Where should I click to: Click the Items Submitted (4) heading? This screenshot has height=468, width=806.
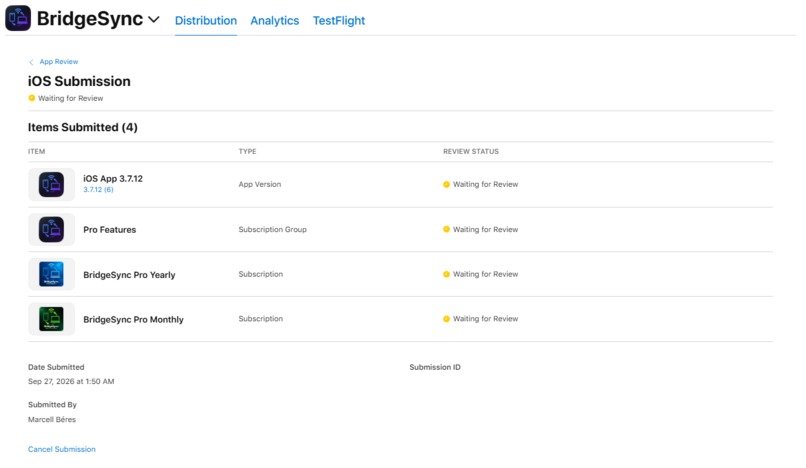click(83, 127)
